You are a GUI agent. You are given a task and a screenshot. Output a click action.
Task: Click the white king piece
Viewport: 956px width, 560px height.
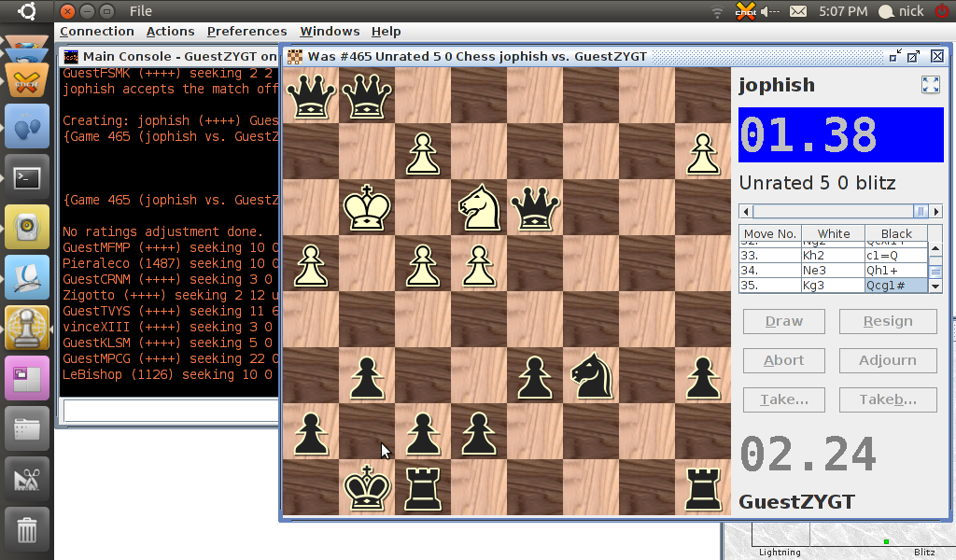click(366, 207)
